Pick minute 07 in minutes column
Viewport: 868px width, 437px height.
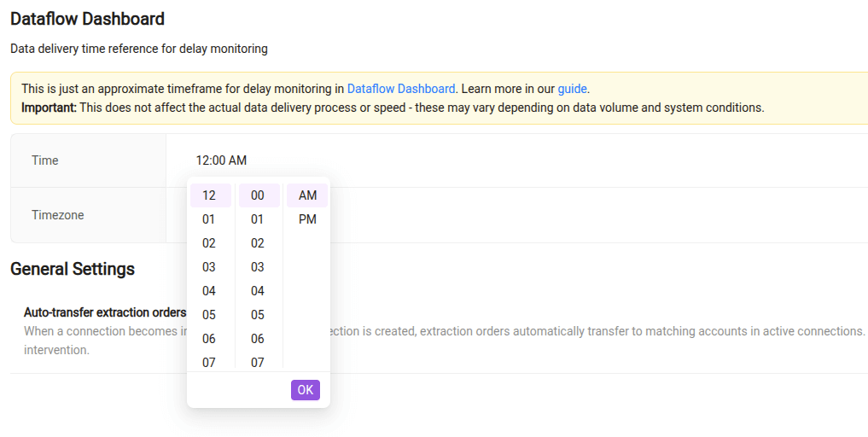coord(259,361)
